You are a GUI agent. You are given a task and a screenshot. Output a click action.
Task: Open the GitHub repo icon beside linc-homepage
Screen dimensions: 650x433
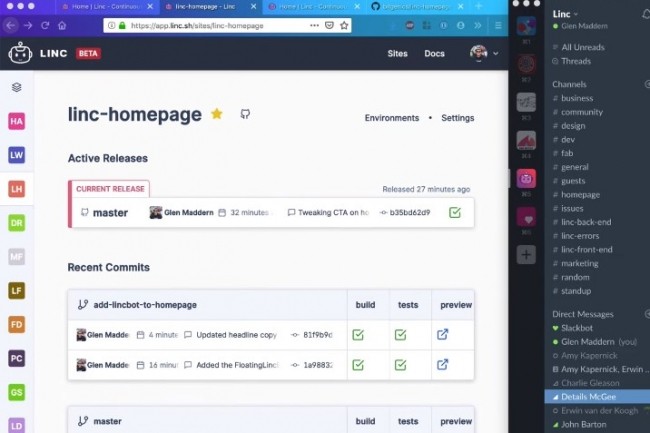(x=245, y=114)
